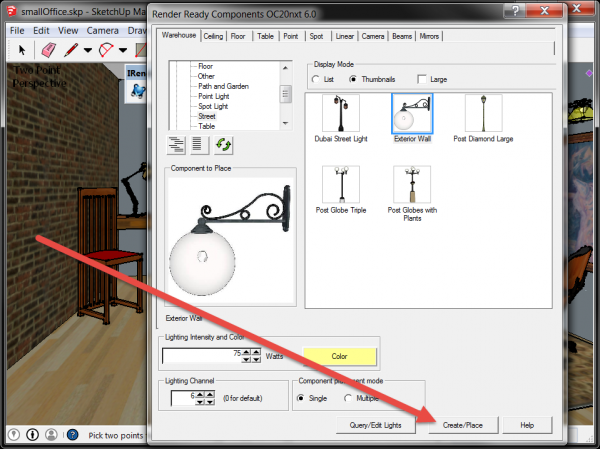Image resolution: width=600 pixels, height=449 pixels.
Task: Switch to the Linear tab
Action: click(x=344, y=36)
